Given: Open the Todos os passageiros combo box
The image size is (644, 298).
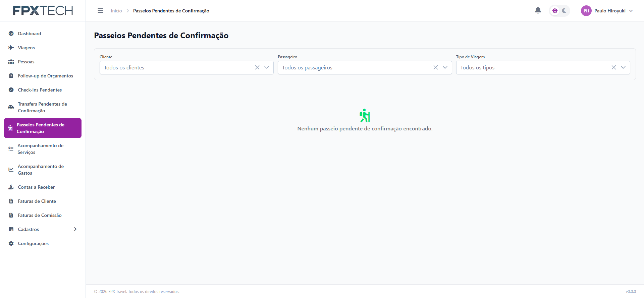Looking at the screenshot, I should point(365,67).
